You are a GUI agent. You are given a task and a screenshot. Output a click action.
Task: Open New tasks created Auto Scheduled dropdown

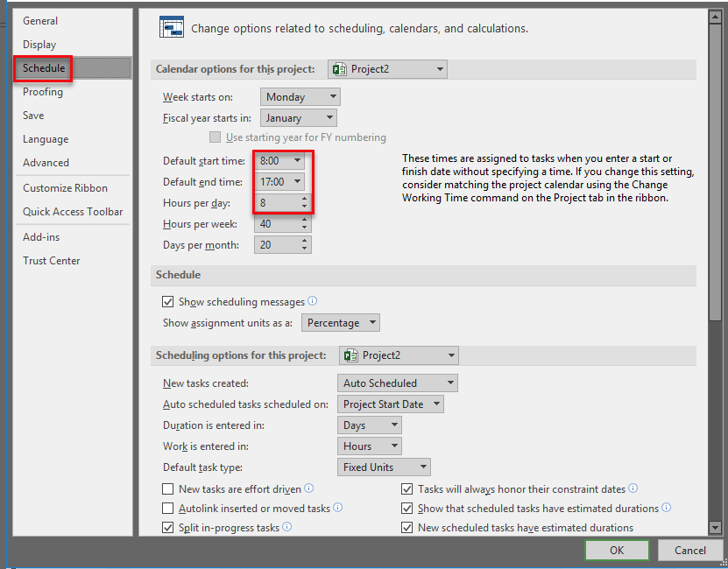point(397,383)
